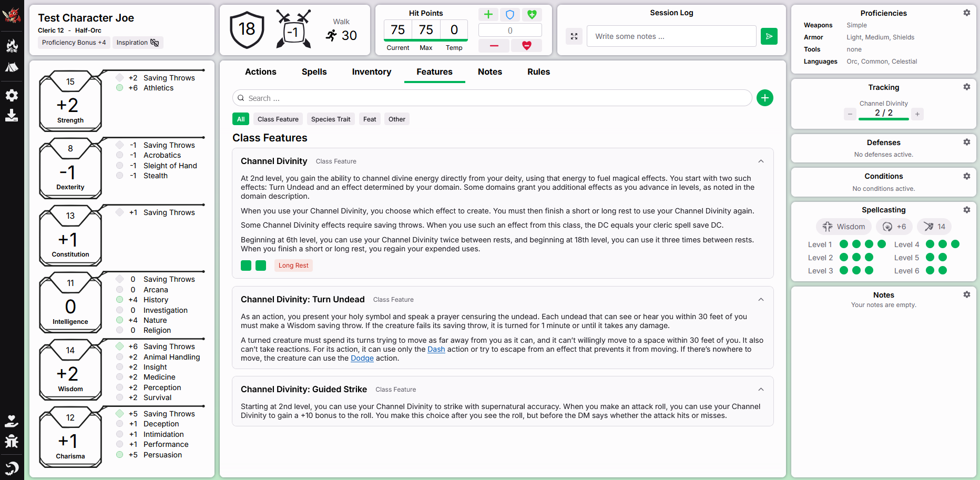Image resolution: width=980 pixels, height=480 pixels.
Task: Open Defenses panel gear settings
Action: 967,142
